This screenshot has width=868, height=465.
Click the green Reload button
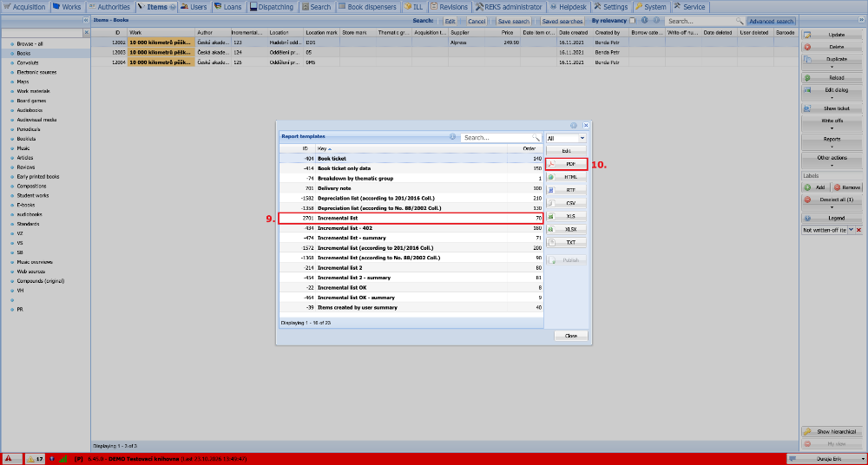(x=832, y=77)
